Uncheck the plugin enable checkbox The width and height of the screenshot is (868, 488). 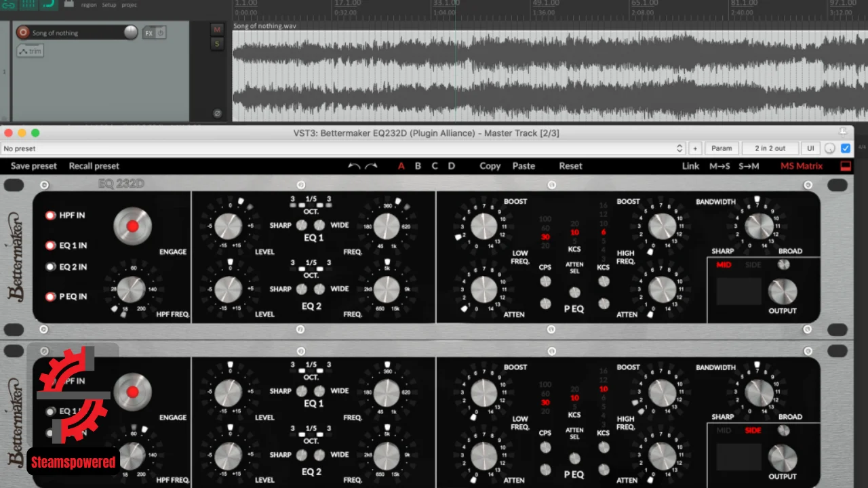pyautogui.click(x=846, y=148)
